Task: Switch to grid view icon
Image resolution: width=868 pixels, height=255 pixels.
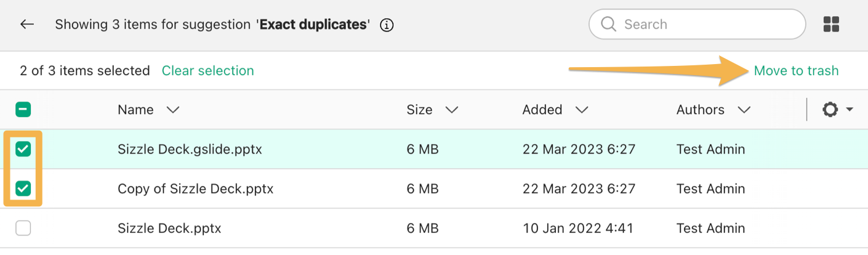Action: tap(832, 25)
